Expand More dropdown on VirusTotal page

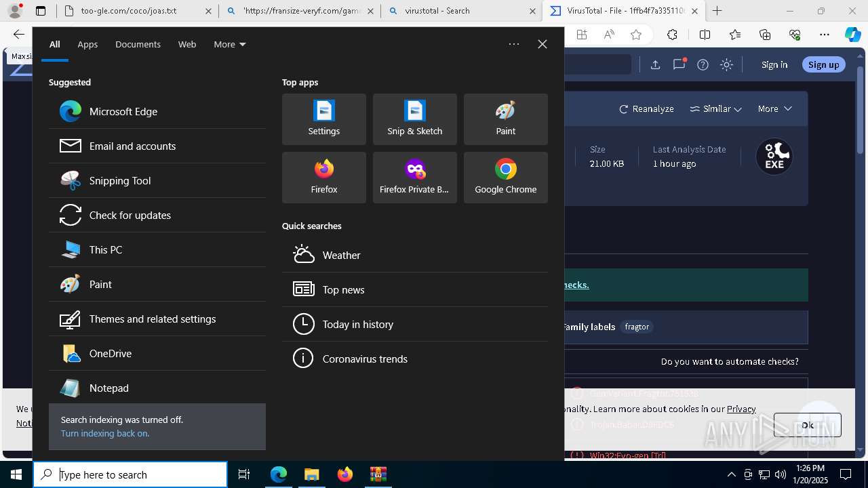pos(774,108)
